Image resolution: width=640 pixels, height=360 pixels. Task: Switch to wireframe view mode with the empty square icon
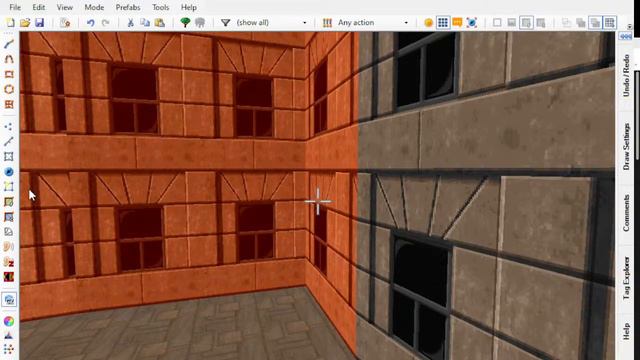497,23
